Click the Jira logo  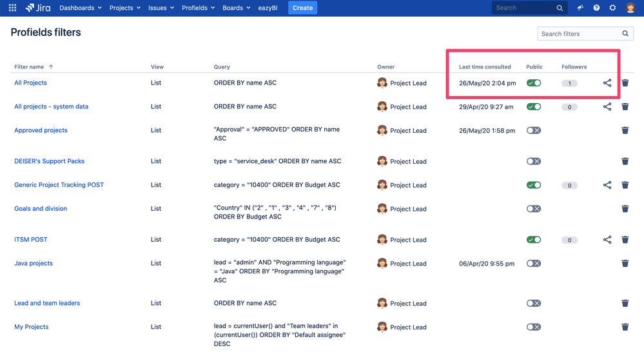tap(38, 8)
